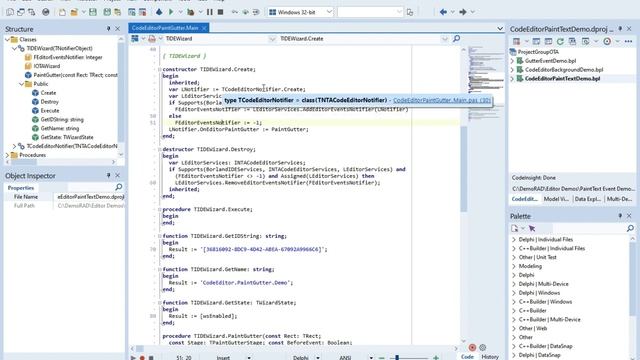Image resolution: width=640 pixels, height=360 pixels.
Task: Click the macro play icon in status bar
Action: point(133,358)
